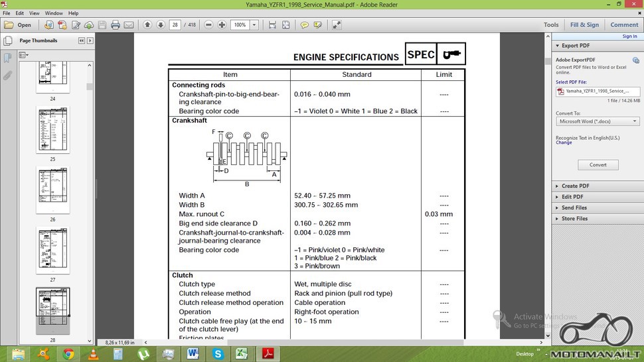Click the thumbnail pane right arrow button
This screenshot has width=644, height=362.
90,40
